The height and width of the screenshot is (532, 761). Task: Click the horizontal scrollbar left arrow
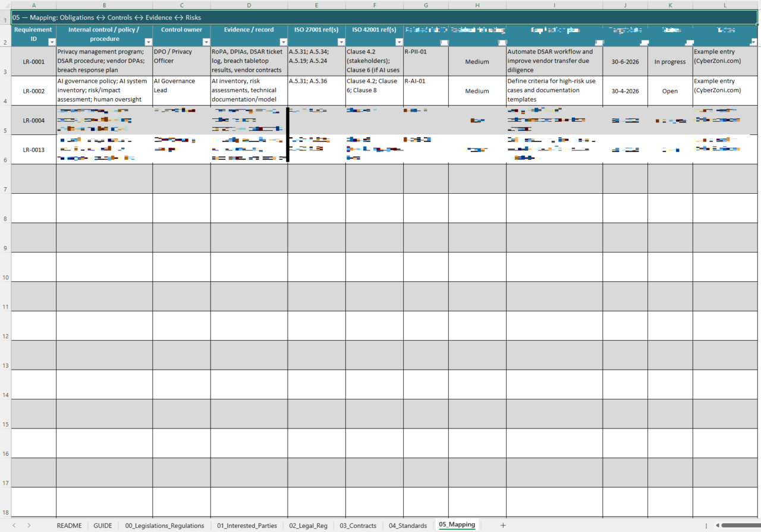click(x=718, y=525)
